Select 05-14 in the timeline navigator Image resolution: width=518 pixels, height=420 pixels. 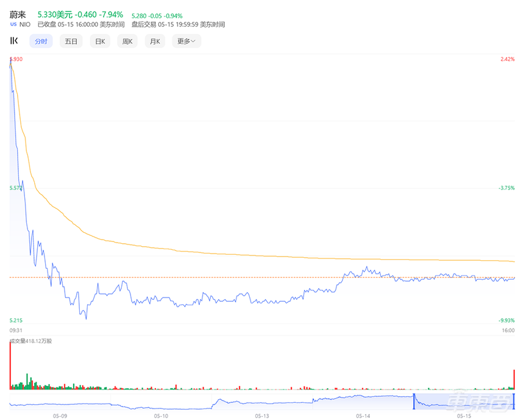point(363,416)
